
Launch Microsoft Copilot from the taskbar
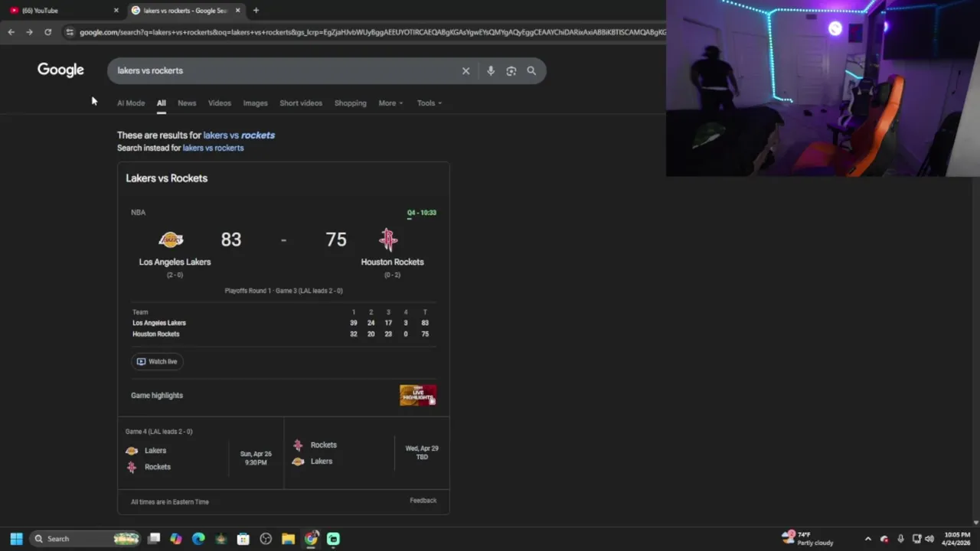click(x=176, y=539)
